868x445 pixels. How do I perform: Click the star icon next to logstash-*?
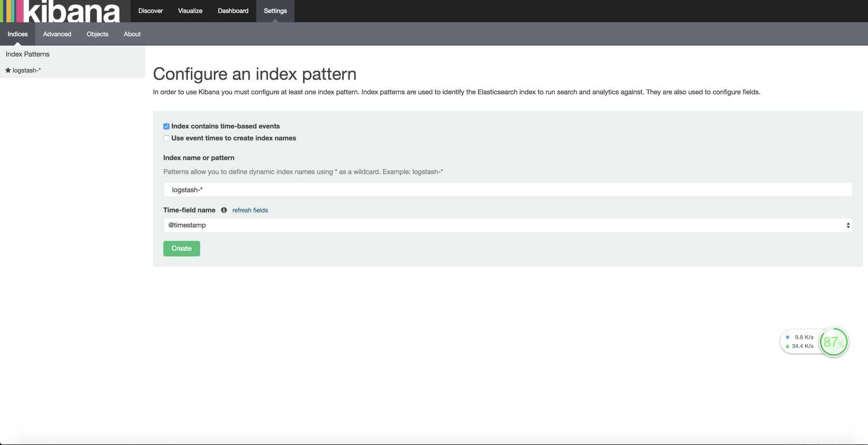click(x=8, y=70)
